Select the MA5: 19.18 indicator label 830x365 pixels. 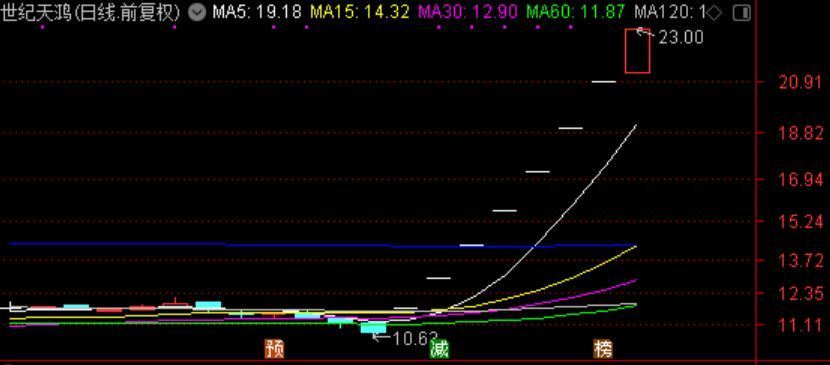coord(257,12)
